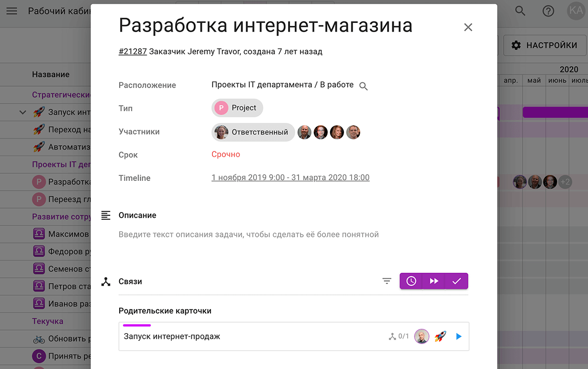Viewport: 588px width, 369px height.
Task: Toggle the clock status filter button
Action: [411, 281]
